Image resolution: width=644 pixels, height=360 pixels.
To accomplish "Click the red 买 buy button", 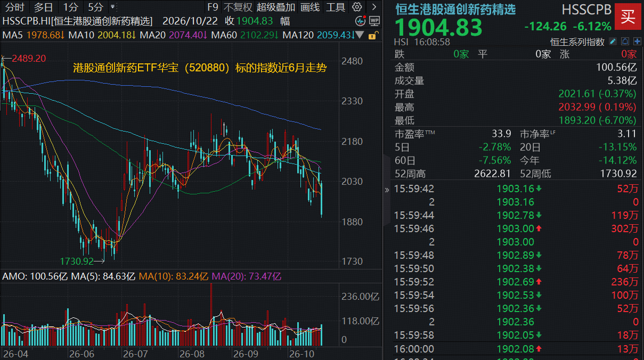I will (628, 17).
